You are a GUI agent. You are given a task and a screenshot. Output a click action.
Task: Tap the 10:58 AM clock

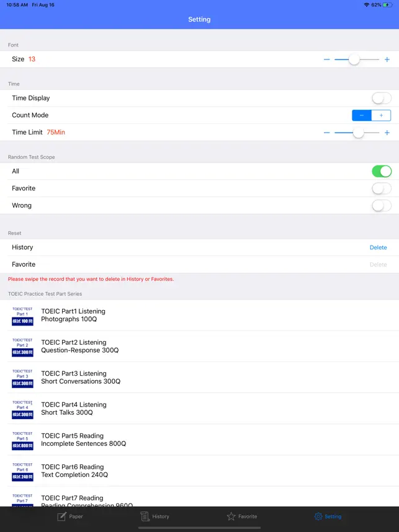tap(17, 5)
